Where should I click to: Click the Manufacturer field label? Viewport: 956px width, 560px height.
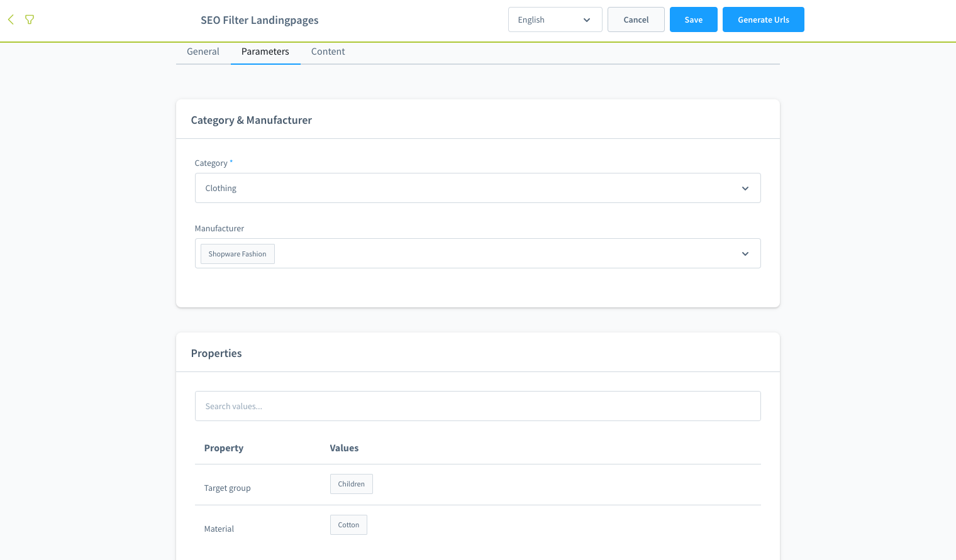pyautogui.click(x=220, y=228)
